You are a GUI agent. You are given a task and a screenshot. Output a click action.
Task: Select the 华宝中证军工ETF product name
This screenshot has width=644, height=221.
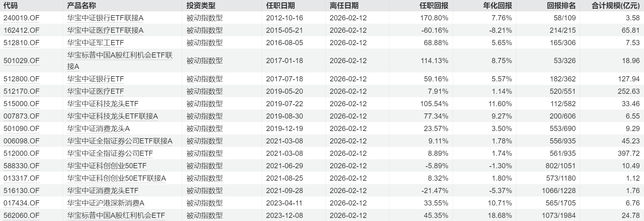[95, 43]
